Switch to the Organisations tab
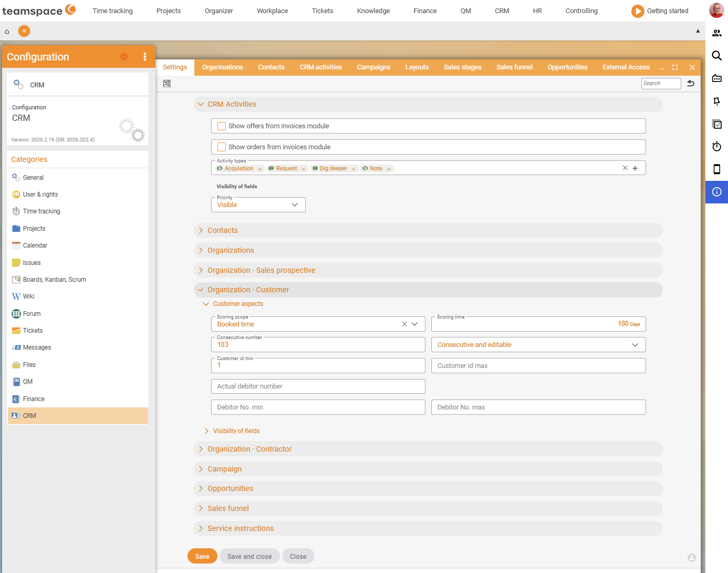The image size is (728, 573). [x=223, y=67]
